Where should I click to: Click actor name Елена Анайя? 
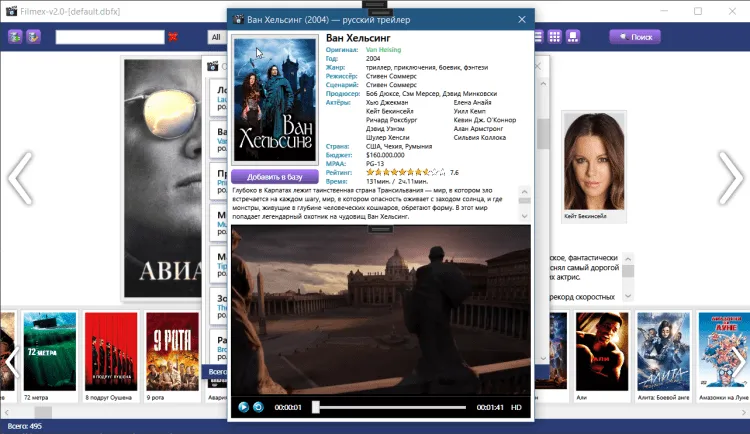[x=472, y=102]
